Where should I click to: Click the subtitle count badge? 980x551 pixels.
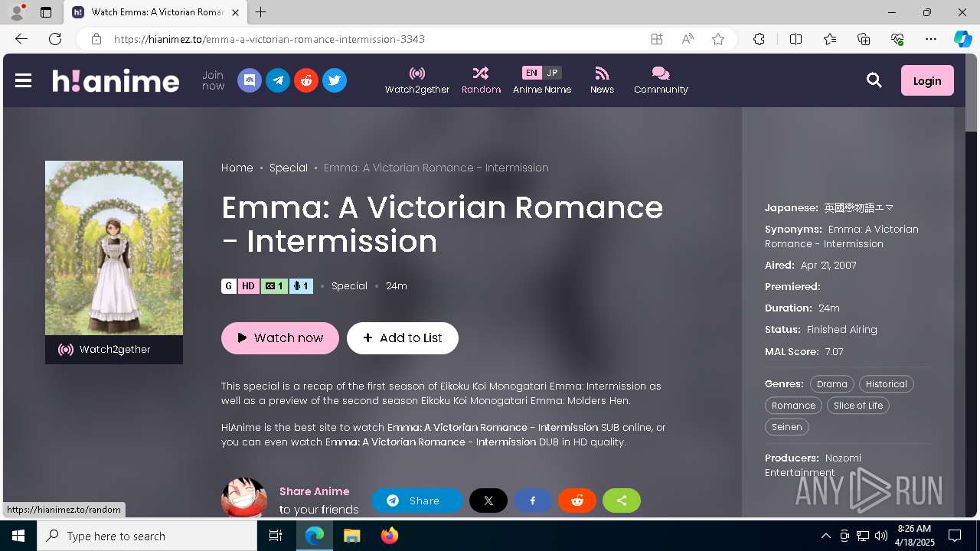[x=274, y=286]
